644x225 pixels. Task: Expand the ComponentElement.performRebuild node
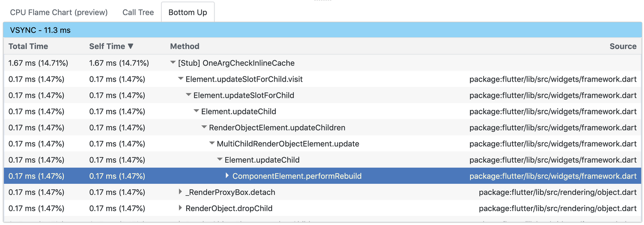click(x=227, y=176)
